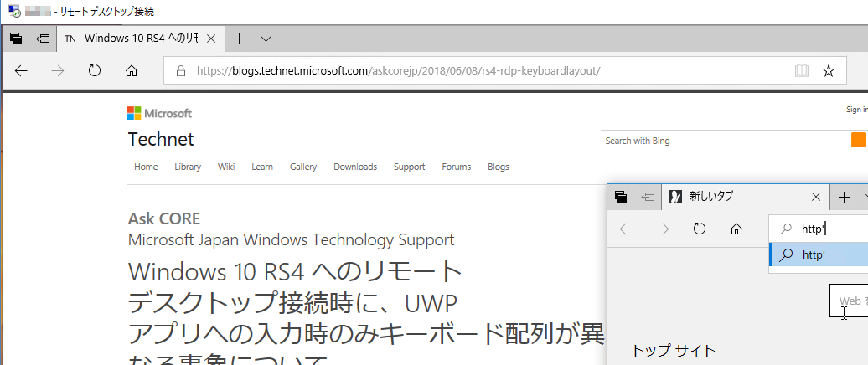Open the Learn nav item
Image resolution: width=868 pixels, height=365 pixels.
tap(262, 167)
